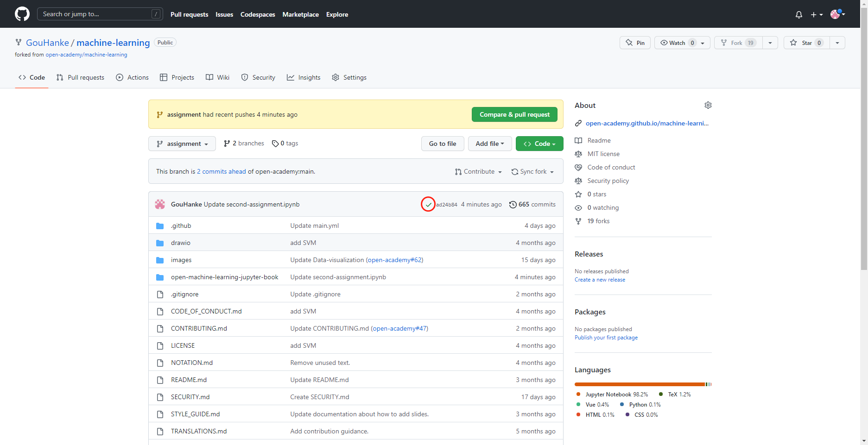This screenshot has width=868, height=445.
Task: Switch to the Wiki tab
Action: (x=218, y=77)
